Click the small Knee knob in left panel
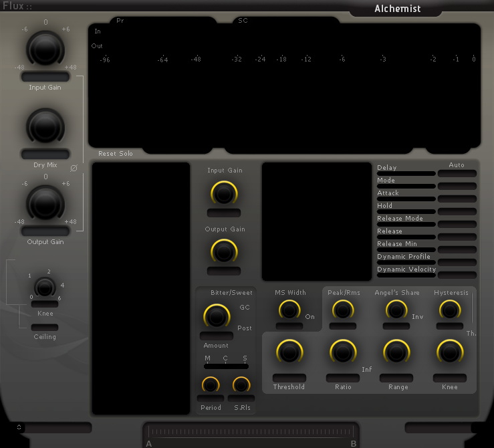Viewport: 494px width, 448px height. [45, 288]
